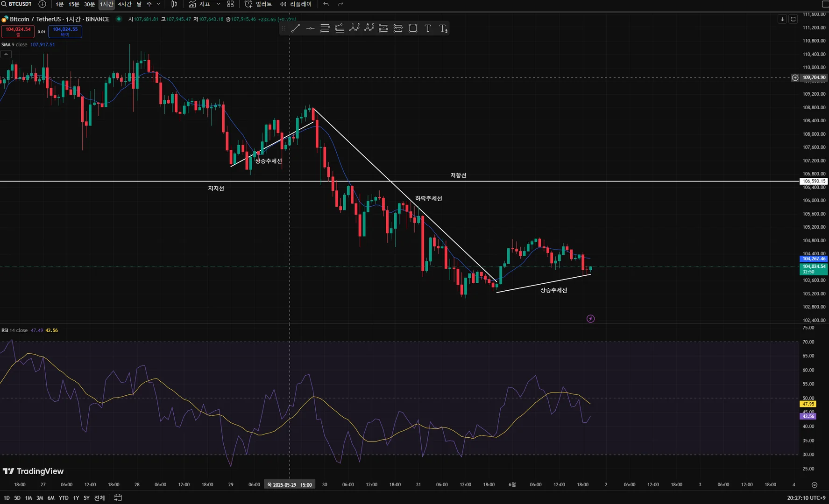
Task: Switch to 1분 timeframe
Action: point(59,4)
